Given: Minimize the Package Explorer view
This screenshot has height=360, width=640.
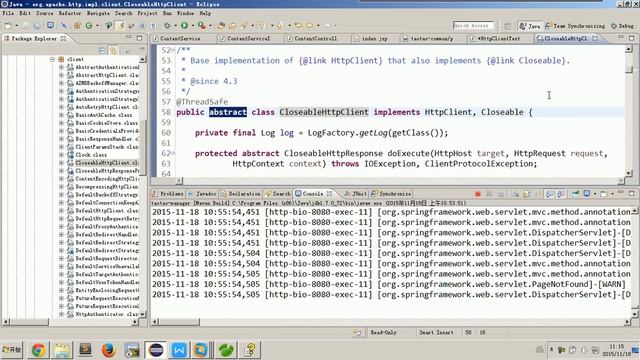Looking at the screenshot, I should (129, 38).
